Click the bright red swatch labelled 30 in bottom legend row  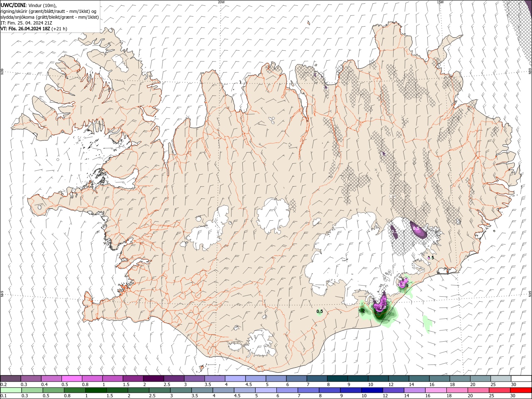(521, 390)
